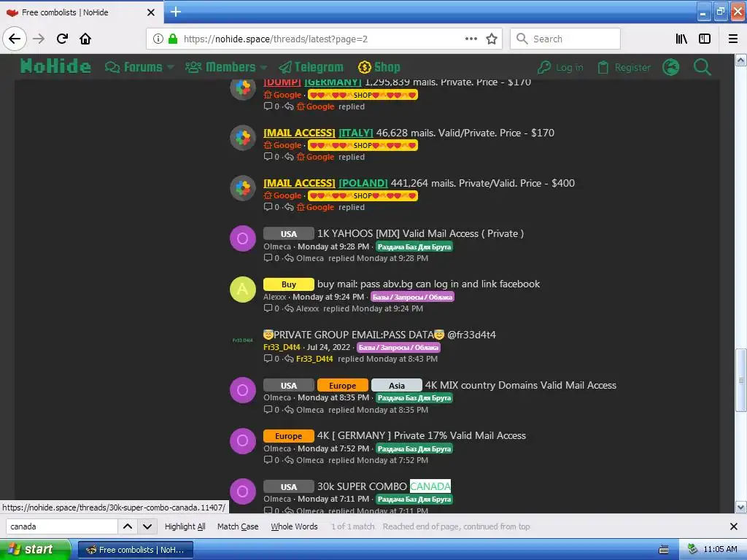Open the Italy 46,628 mails thread
The image size is (747, 560).
click(x=465, y=133)
